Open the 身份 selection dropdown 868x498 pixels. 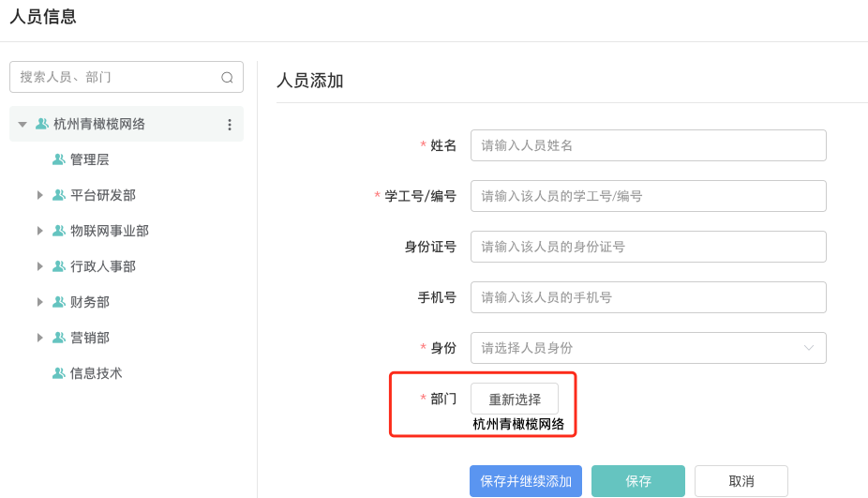[649, 348]
